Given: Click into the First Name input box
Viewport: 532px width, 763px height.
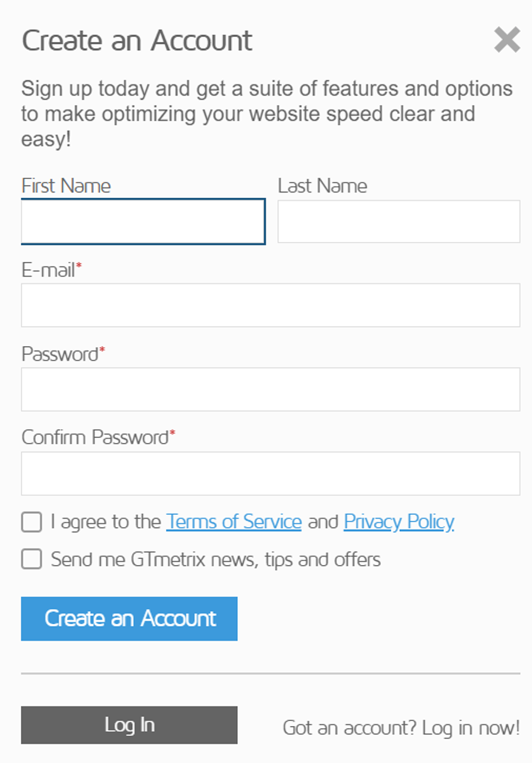Looking at the screenshot, I should pyautogui.click(x=143, y=222).
